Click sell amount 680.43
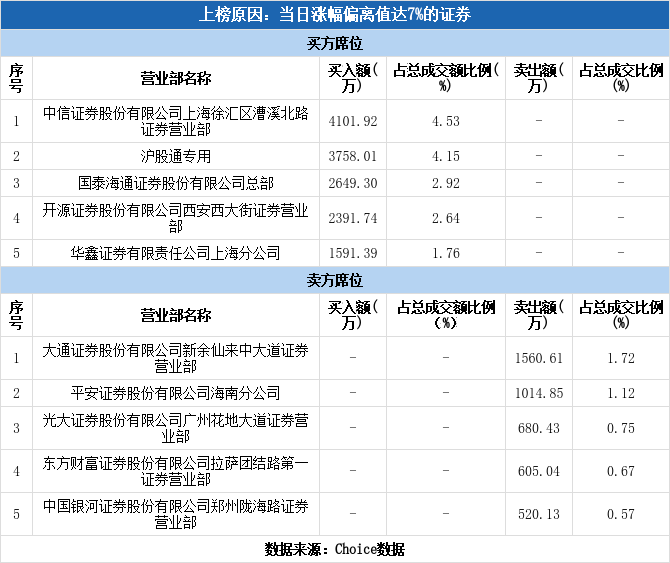670x563 pixels. coord(539,428)
